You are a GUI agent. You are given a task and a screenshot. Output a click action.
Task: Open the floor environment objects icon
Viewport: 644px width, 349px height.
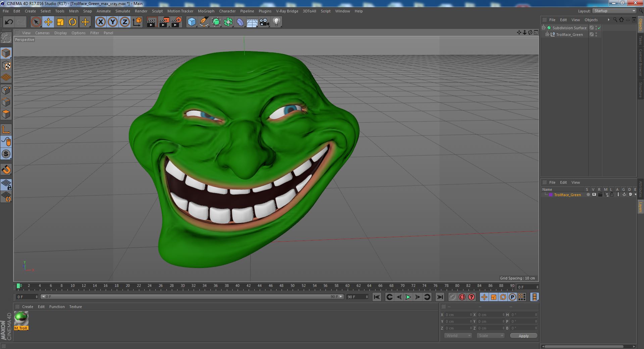point(252,22)
